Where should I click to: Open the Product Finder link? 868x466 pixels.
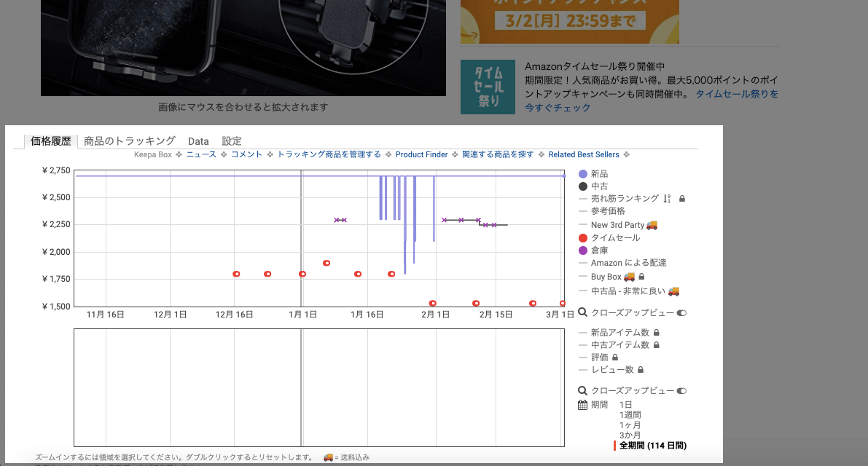point(421,154)
